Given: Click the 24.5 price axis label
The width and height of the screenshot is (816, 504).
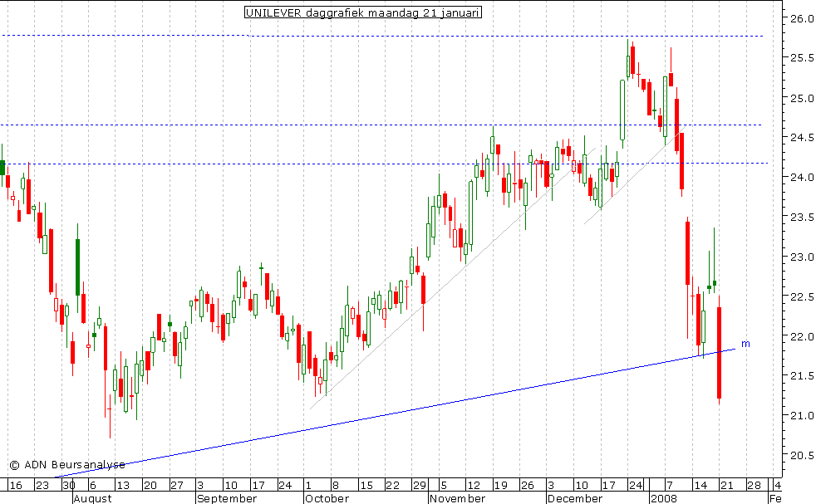Looking at the screenshot, I should pyautogui.click(x=801, y=138).
